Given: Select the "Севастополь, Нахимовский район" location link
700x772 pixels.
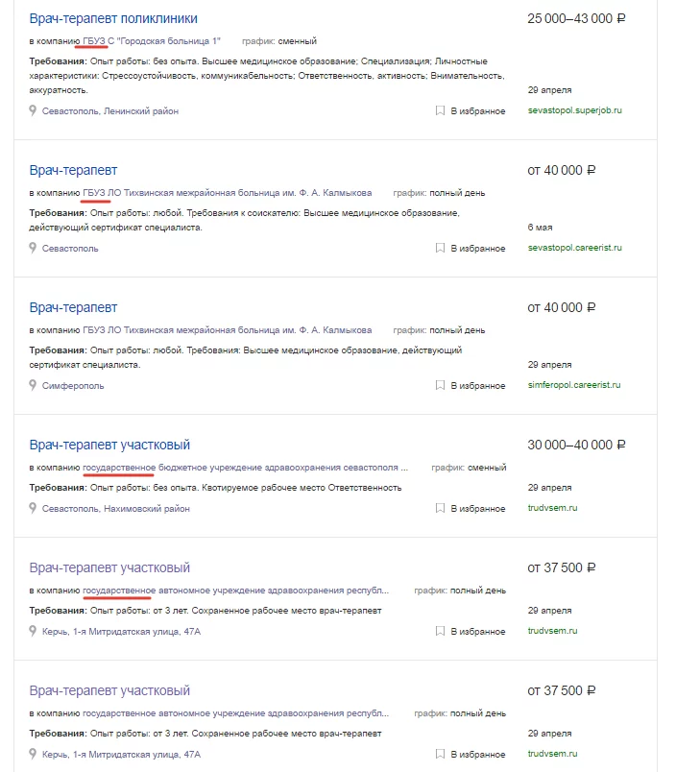Looking at the screenshot, I should point(116,509).
